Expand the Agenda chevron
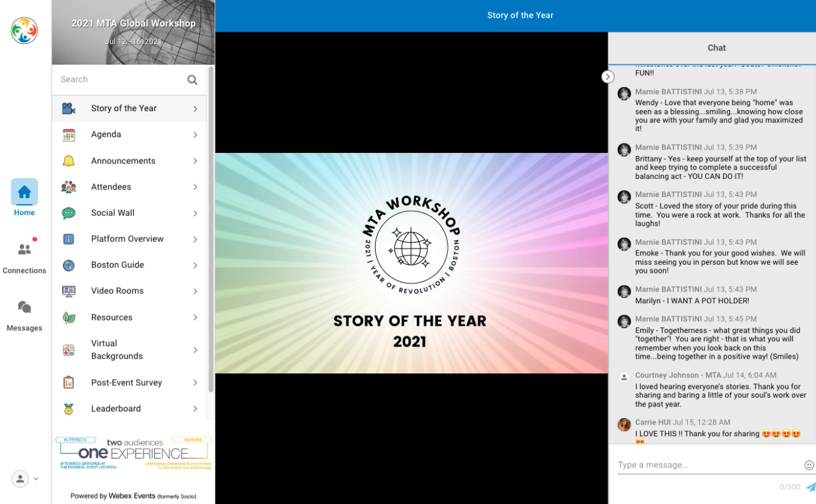Image resolution: width=816 pixels, height=504 pixels. pyautogui.click(x=195, y=135)
